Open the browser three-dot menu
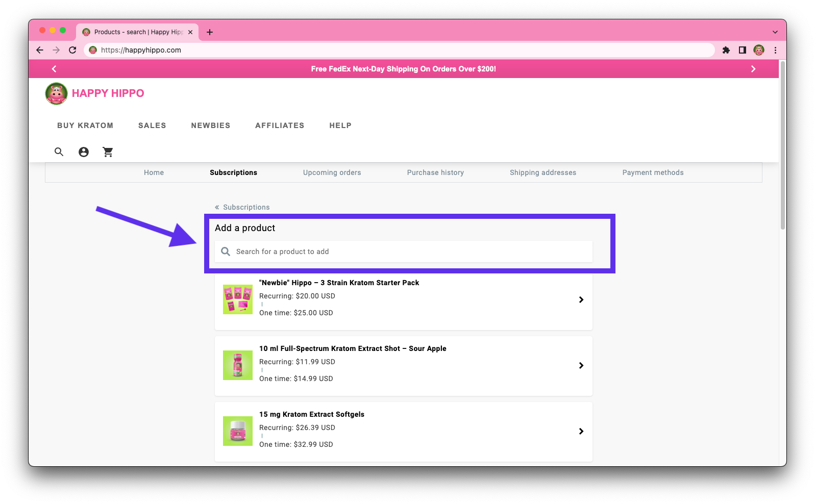Image resolution: width=815 pixels, height=504 pixels. click(775, 50)
